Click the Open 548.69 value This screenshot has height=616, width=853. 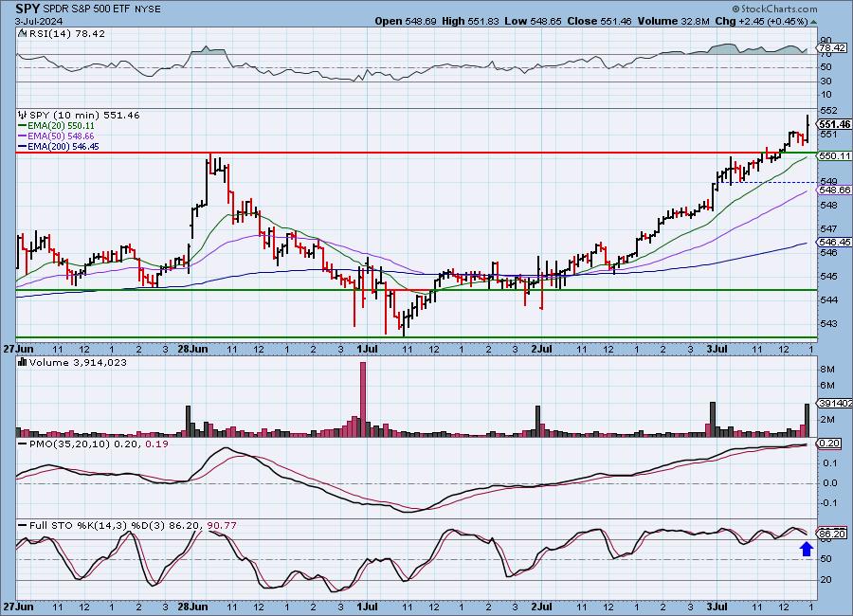pos(406,21)
